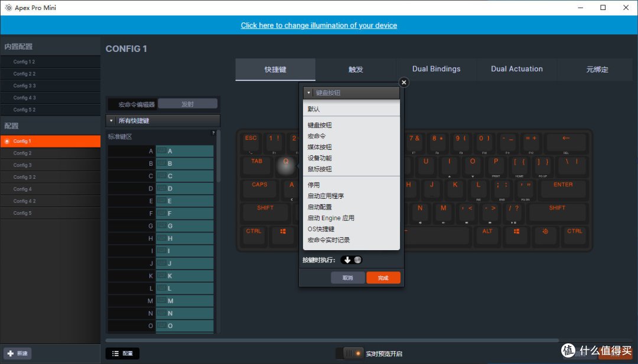Click keyboard icon next to binding J
638x364 pixels.
(161, 263)
